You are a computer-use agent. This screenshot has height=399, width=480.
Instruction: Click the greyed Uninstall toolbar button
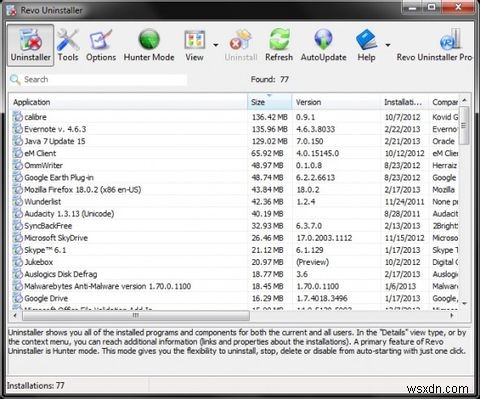[241, 45]
